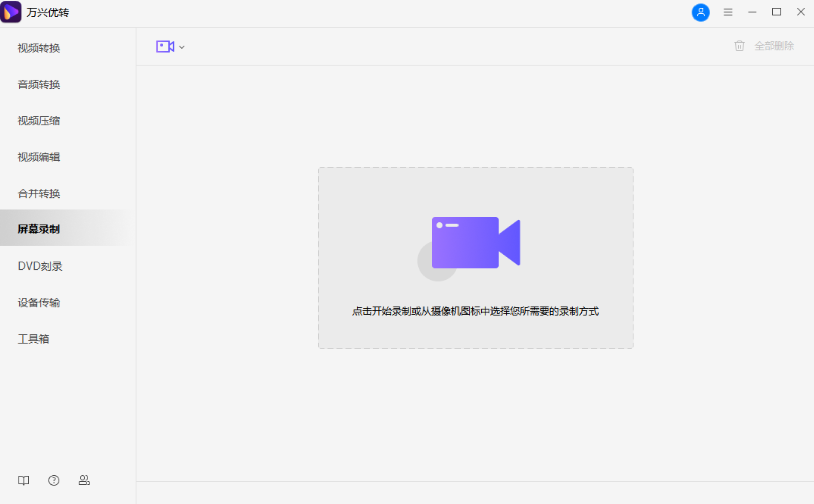Open the recording mode dropdown arrow

[182, 47]
